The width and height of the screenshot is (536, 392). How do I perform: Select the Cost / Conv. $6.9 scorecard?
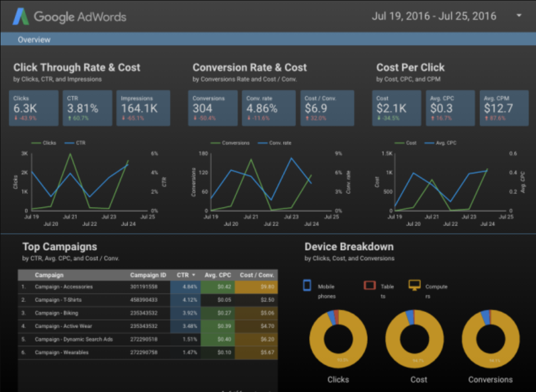[x=327, y=108]
